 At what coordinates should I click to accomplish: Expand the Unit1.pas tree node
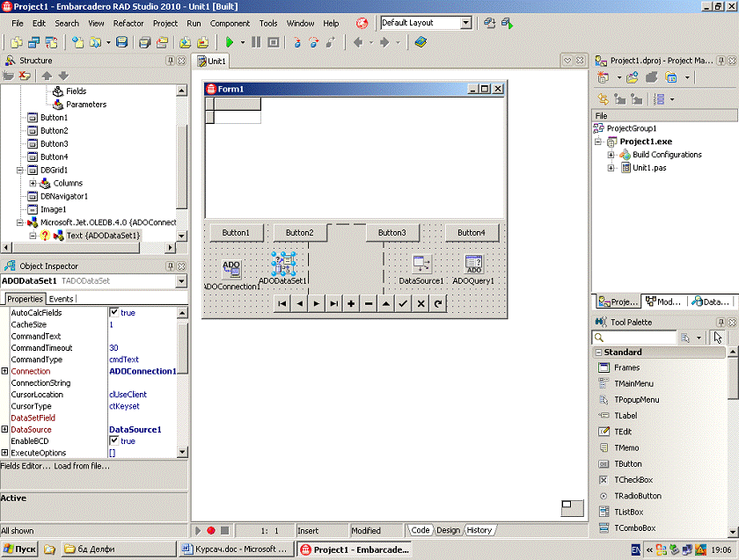[611, 168]
